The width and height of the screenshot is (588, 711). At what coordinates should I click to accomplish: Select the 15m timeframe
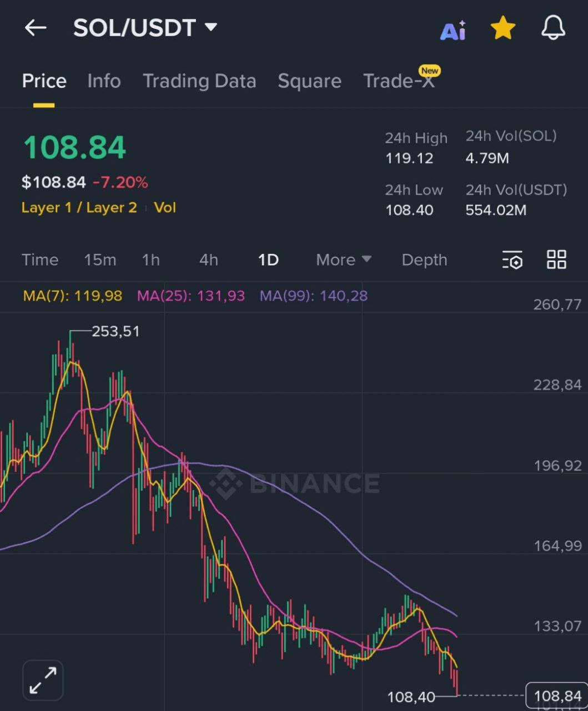click(x=100, y=260)
